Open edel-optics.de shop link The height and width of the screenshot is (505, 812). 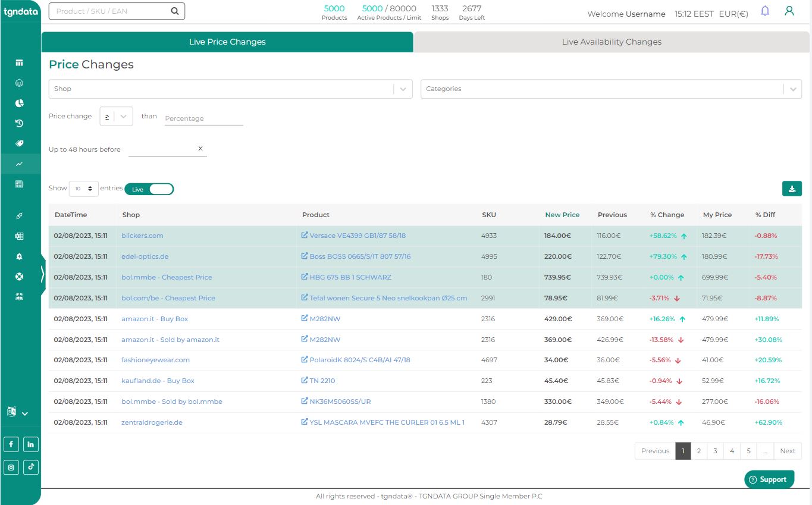(145, 256)
